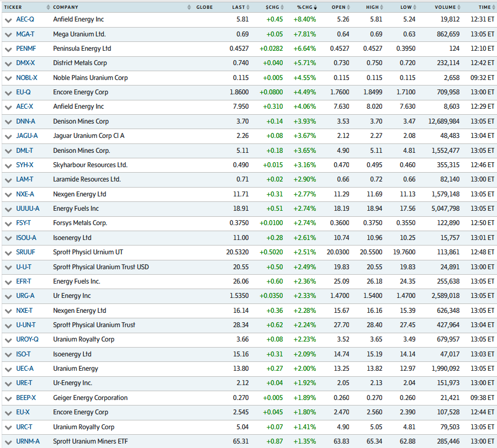
Task: Select the +8.40% change value
Action: tap(305, 19)
